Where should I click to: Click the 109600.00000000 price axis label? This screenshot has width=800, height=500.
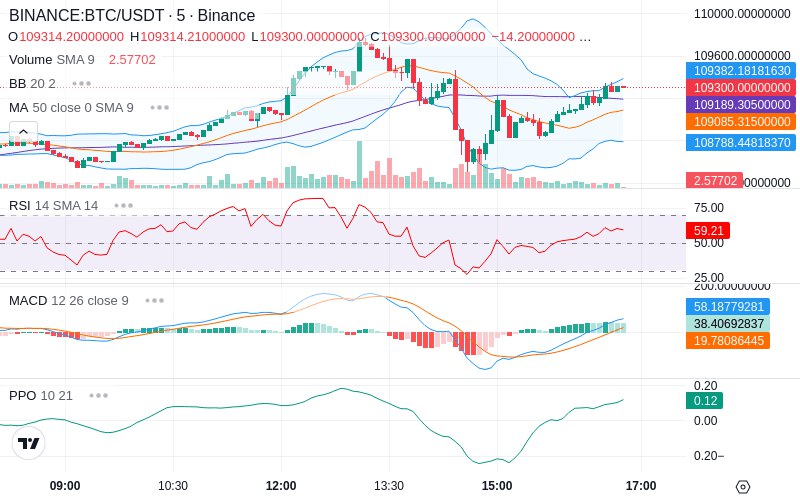pyautogui.click(x=742, y=56)
